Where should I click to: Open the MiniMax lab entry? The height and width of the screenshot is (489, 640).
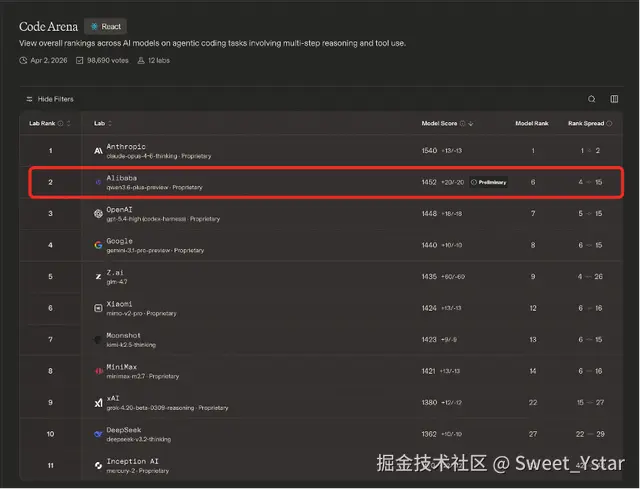click(x=122, y=367)
